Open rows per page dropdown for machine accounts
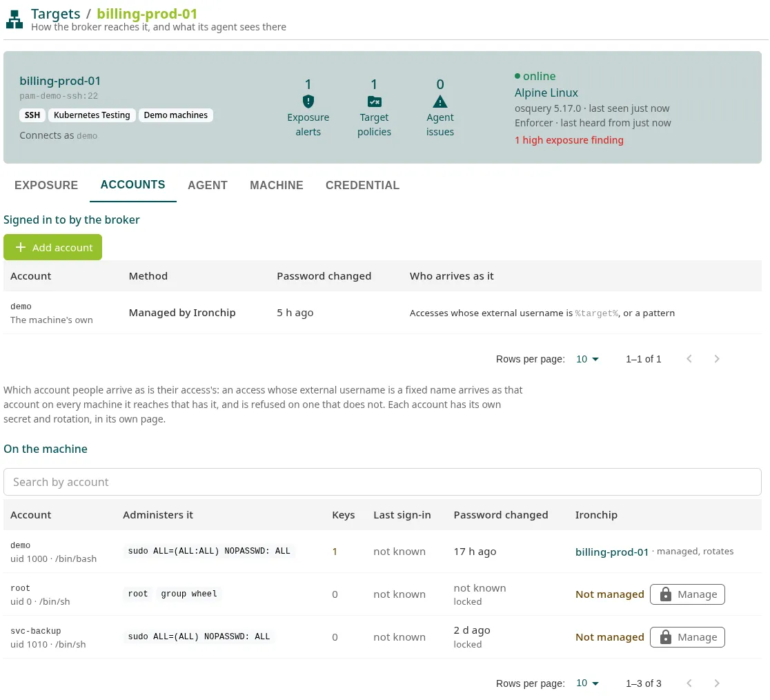 [587, 683]
